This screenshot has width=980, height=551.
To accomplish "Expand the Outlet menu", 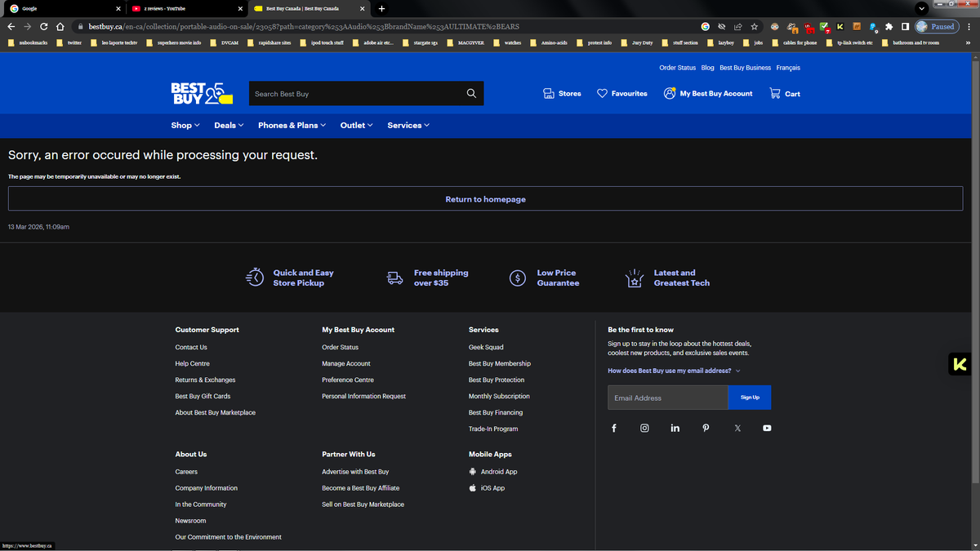I will point(356,125).
